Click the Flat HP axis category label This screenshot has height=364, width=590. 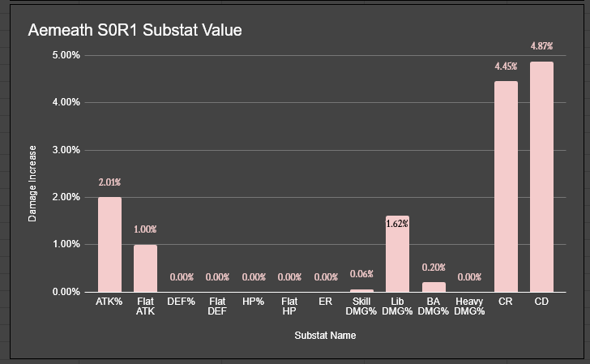click(x=289, y=306)
